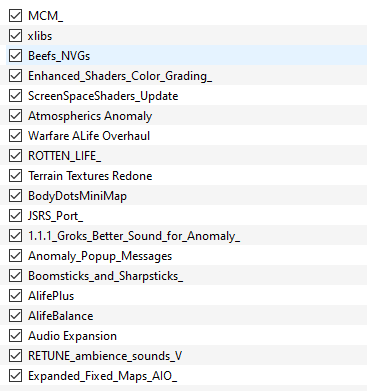Toggle Boomsticks_and_Sharpsticks_ checkbox
The image size is (367, 391).
click(15, 276)
